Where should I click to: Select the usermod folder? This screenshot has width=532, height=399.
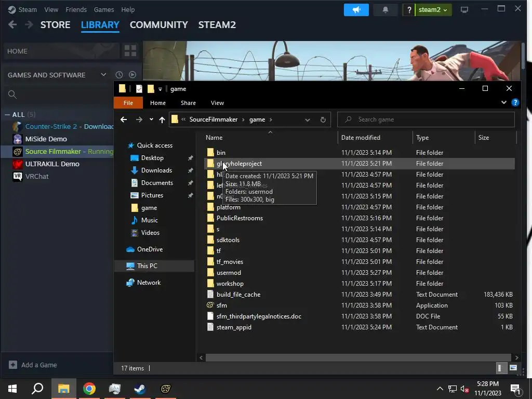click(229, 273)
